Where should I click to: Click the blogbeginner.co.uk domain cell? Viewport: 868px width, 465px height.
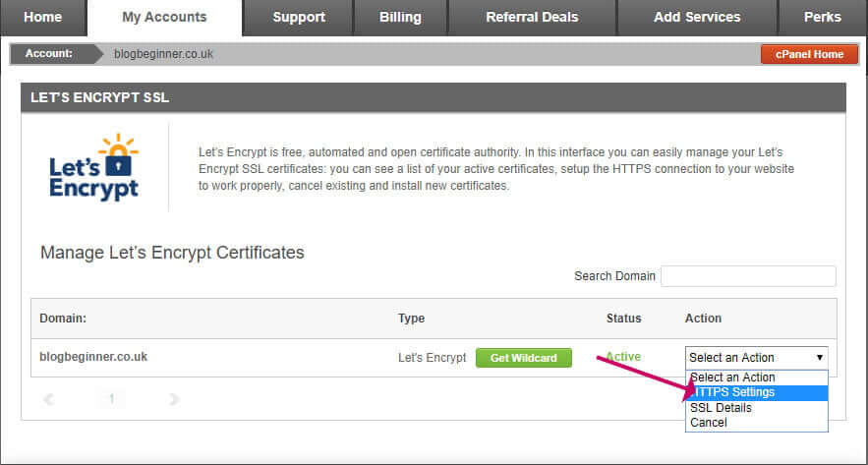click(93, 357)
